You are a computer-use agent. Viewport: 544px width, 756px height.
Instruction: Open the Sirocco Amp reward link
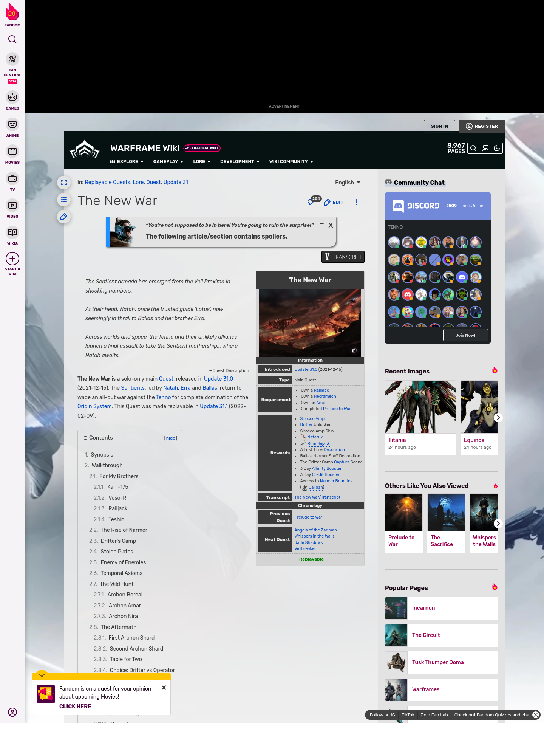(x=312, y=418)
